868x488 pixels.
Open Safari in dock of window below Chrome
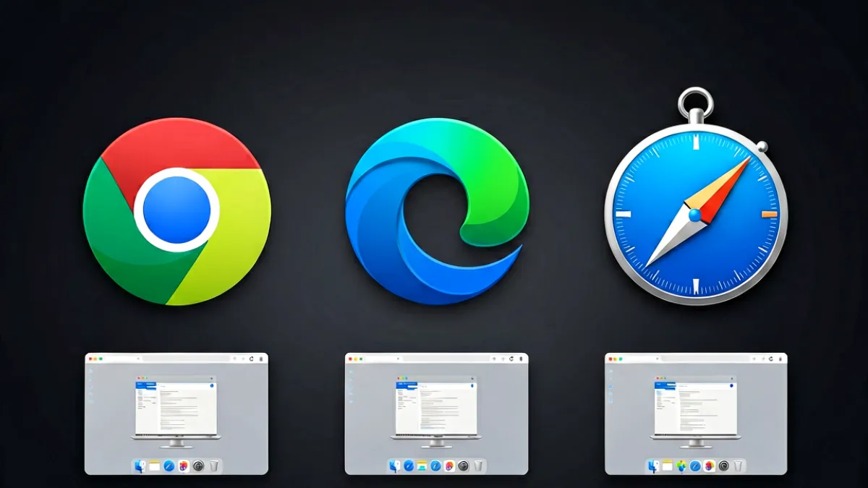(x=169, y=466)
